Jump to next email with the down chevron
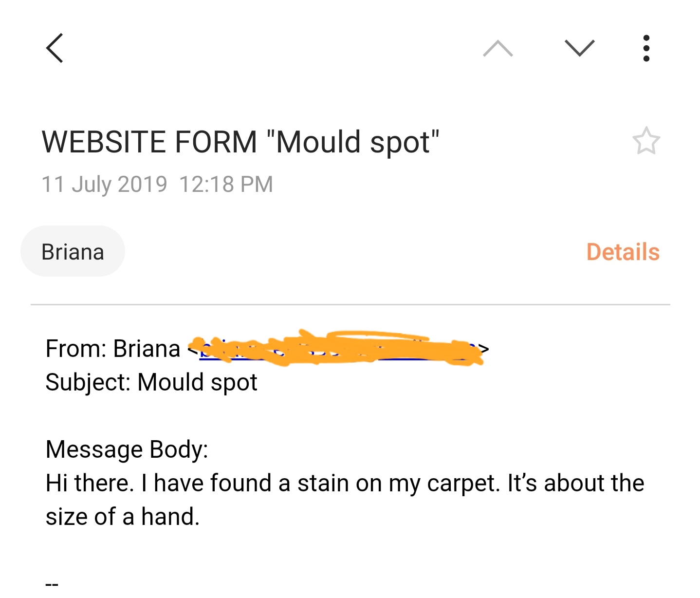Image resolution: width=700 pixels, height=598 pixels. 579,48
